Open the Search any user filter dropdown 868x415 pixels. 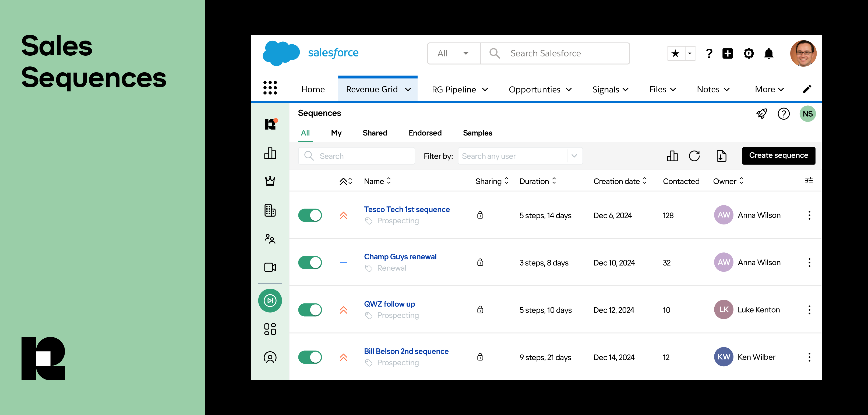pos(574,156)
